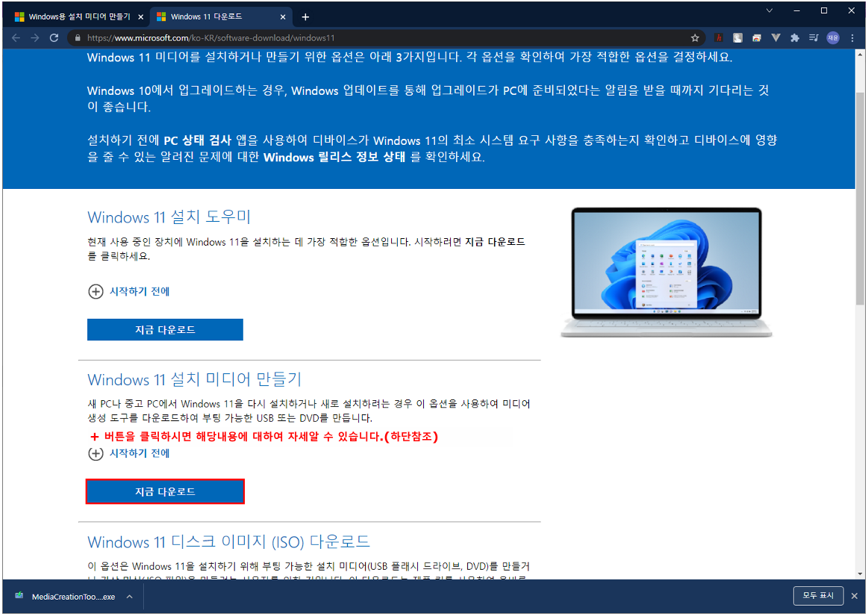This screenshot has height=616, width=868.
Task: Open the gray thumbnail extension icon
Action: tap(737, 37)
